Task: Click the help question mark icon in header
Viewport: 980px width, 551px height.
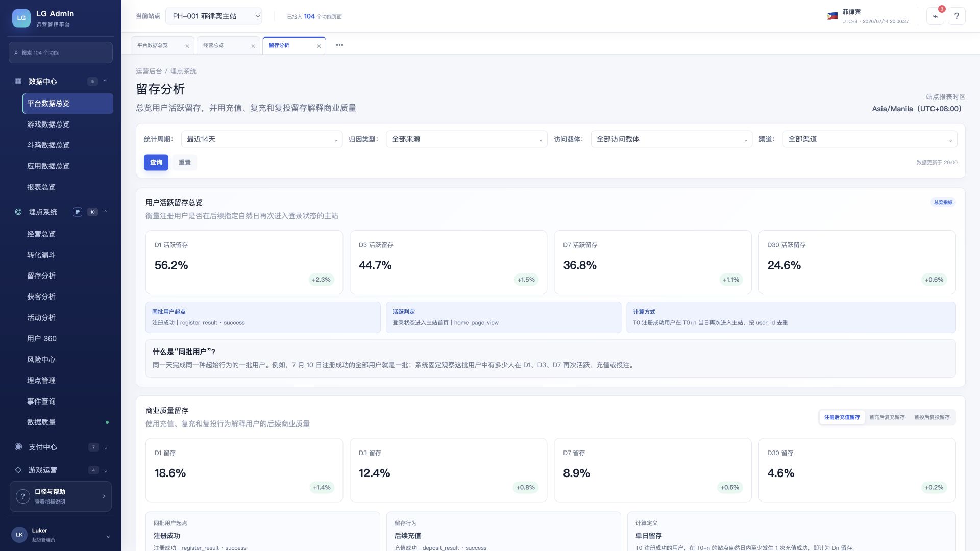Action: (x=957, y=16)
